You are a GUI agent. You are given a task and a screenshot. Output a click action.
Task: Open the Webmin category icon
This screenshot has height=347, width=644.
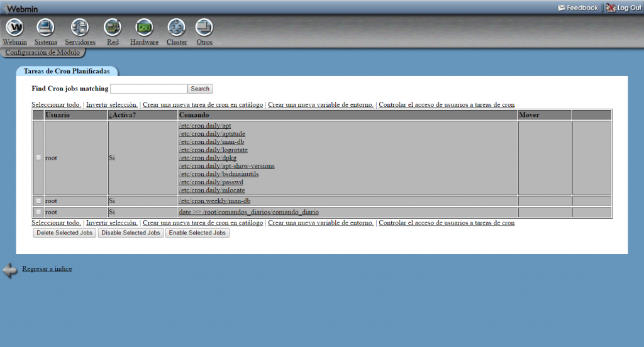coord(14,28)
